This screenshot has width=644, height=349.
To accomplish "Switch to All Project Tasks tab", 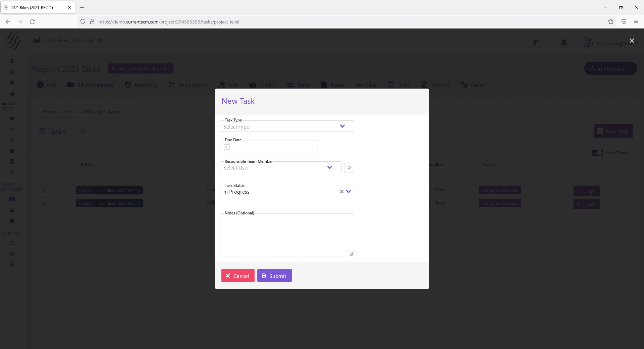I will (101, 112).
